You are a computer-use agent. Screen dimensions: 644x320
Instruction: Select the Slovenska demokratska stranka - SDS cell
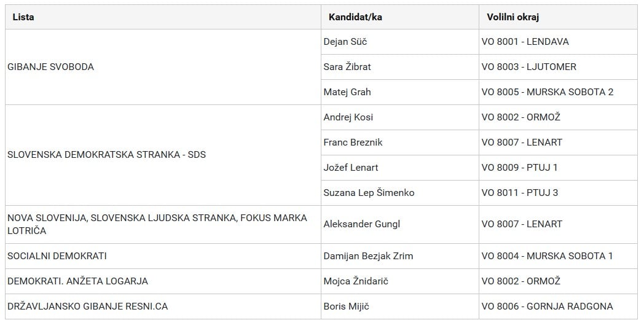click(x=106, y=155)
